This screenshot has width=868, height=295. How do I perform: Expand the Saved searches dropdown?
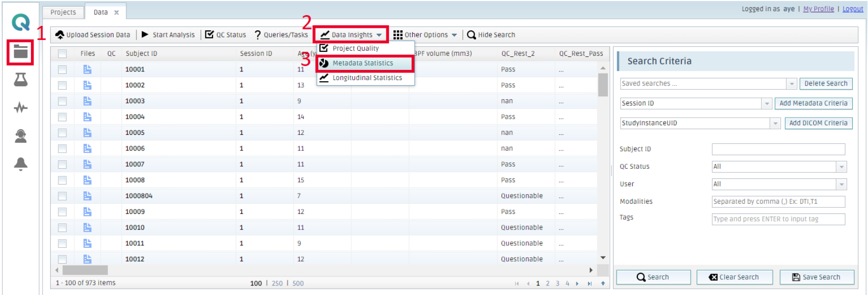tap(791, 84)
